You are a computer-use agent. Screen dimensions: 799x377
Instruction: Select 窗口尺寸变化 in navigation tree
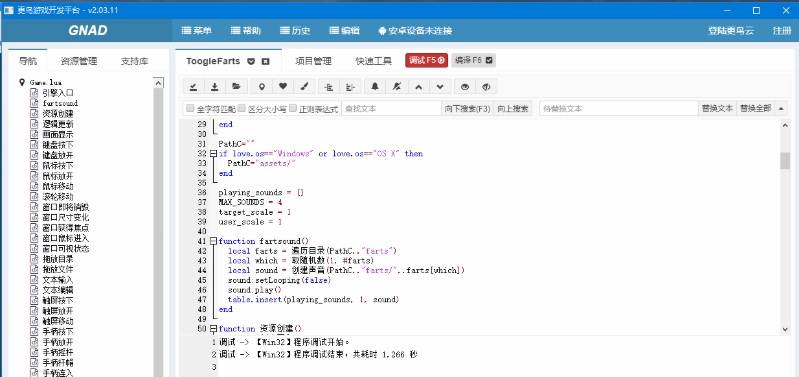66,218
